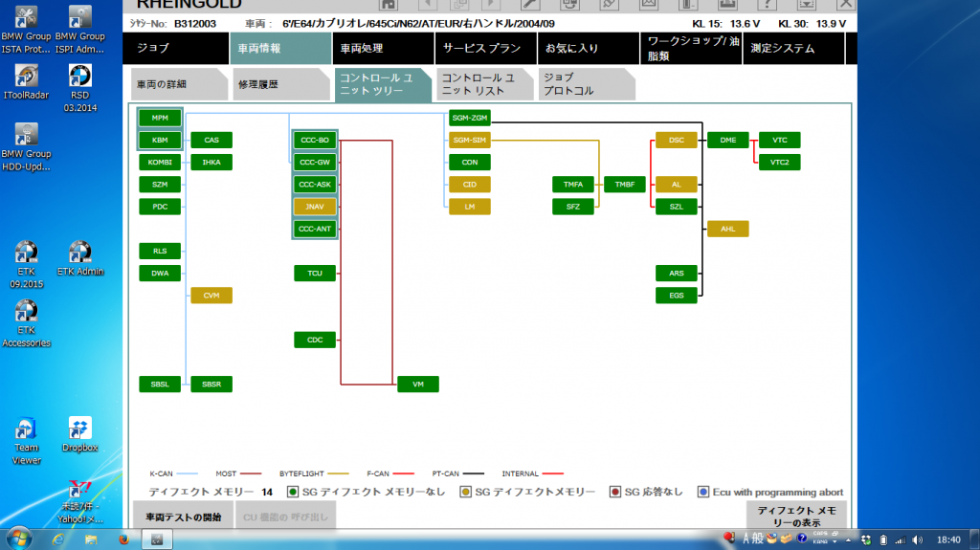Image resolution: width=980 pixels, height=550 pixels.
Task: Select the IHKA control unit node
Action: click(x=212, y=162)
